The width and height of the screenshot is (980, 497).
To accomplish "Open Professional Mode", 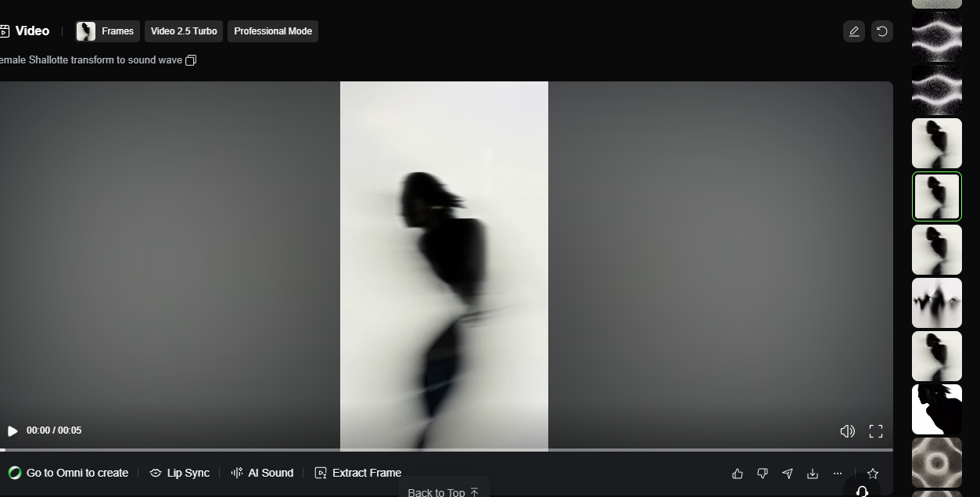I will (272, 31).
